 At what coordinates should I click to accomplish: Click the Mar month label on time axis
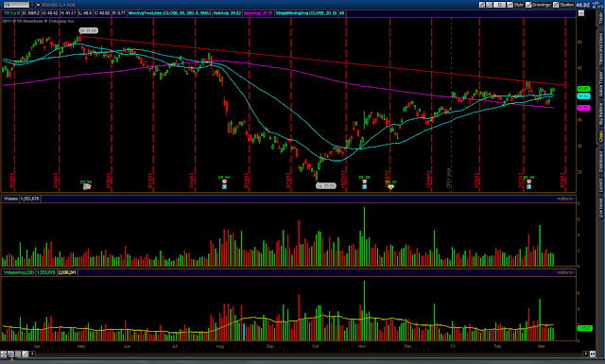tap(541, 346)
